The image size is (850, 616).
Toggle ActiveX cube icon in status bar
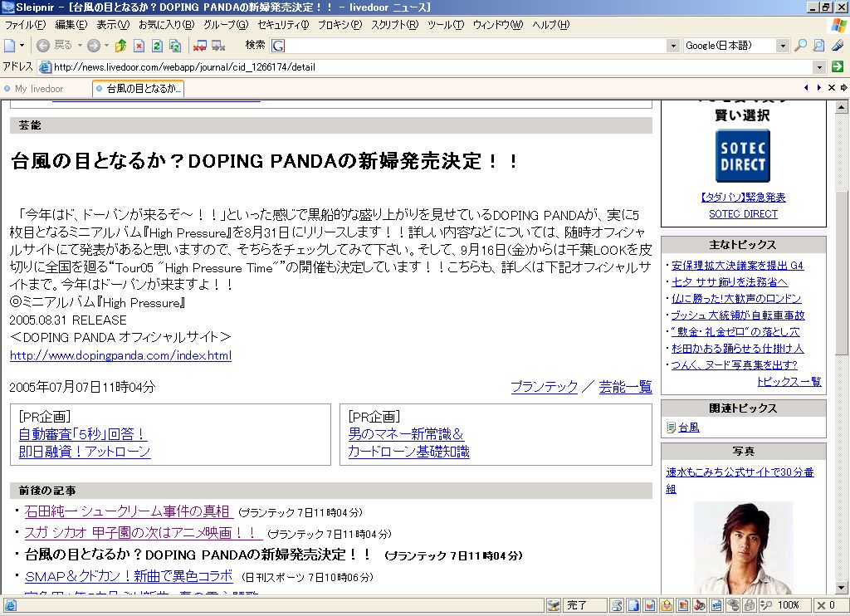pos(650,605)
